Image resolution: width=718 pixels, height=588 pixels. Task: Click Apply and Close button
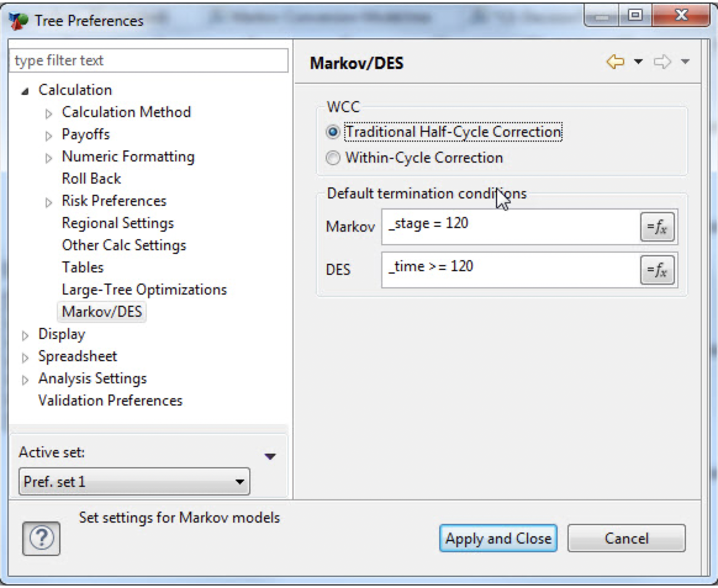click(x=498, y=538)
